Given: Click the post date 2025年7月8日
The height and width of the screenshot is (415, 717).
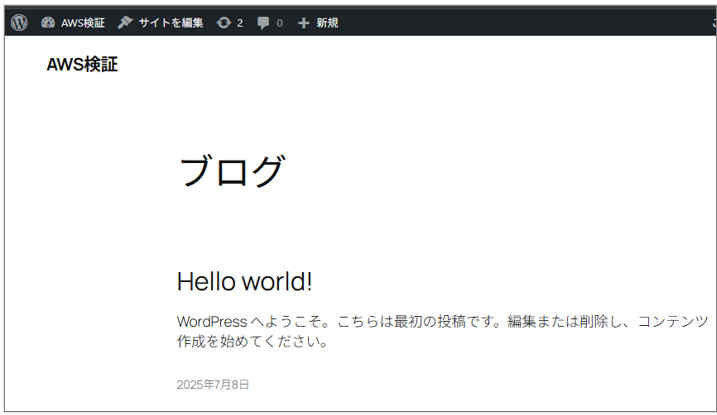Looking at the screenshot, I should click(213, 385).
